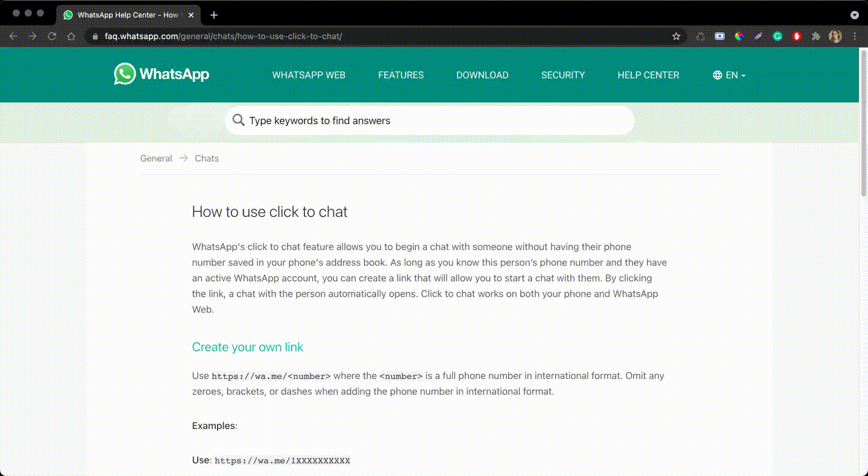Follow the General breadcrumb link
The image size is (868, 476).
(x=156, y=158)
